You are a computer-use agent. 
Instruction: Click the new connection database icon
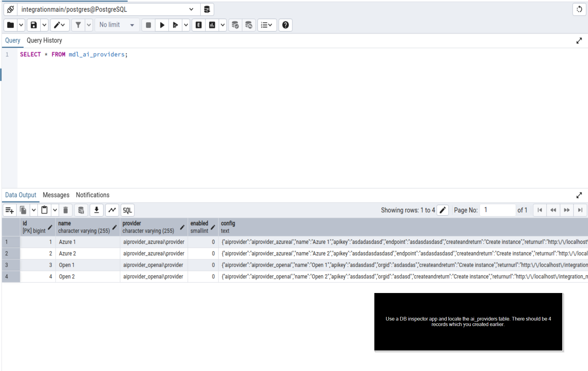[x=207, y=9]
